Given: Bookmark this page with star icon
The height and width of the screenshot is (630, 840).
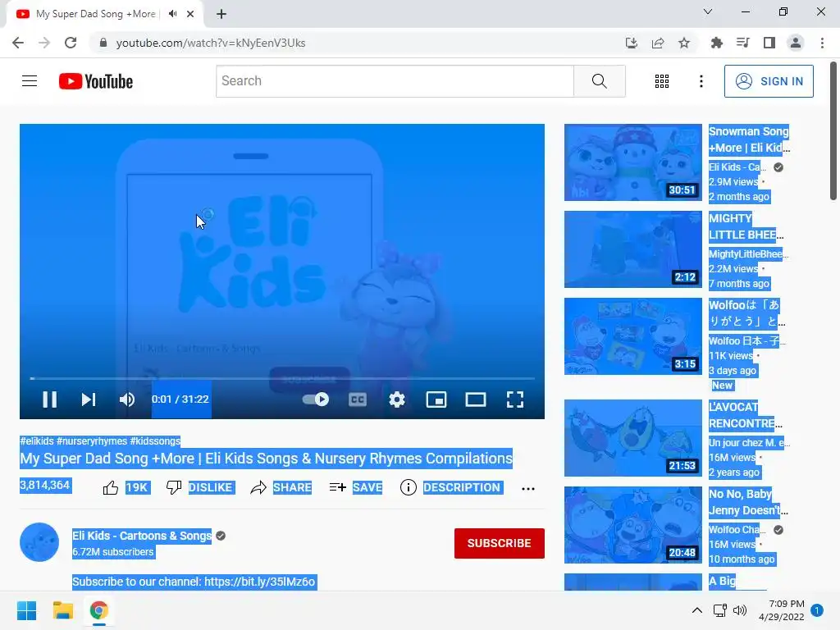Looking at the screenshot, I should (x=684, y=43).
